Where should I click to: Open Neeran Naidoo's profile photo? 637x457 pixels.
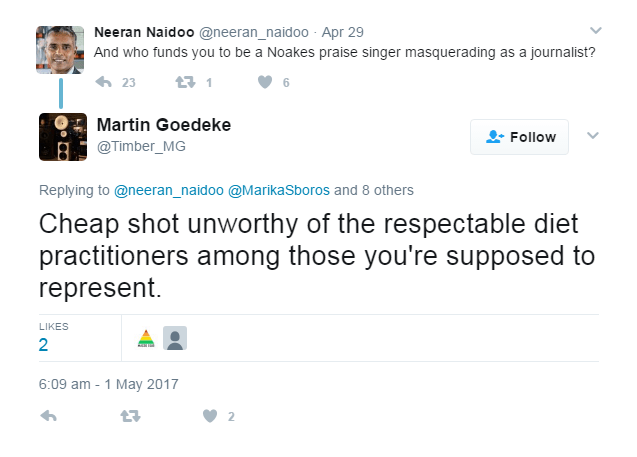(x=60, y=50)
